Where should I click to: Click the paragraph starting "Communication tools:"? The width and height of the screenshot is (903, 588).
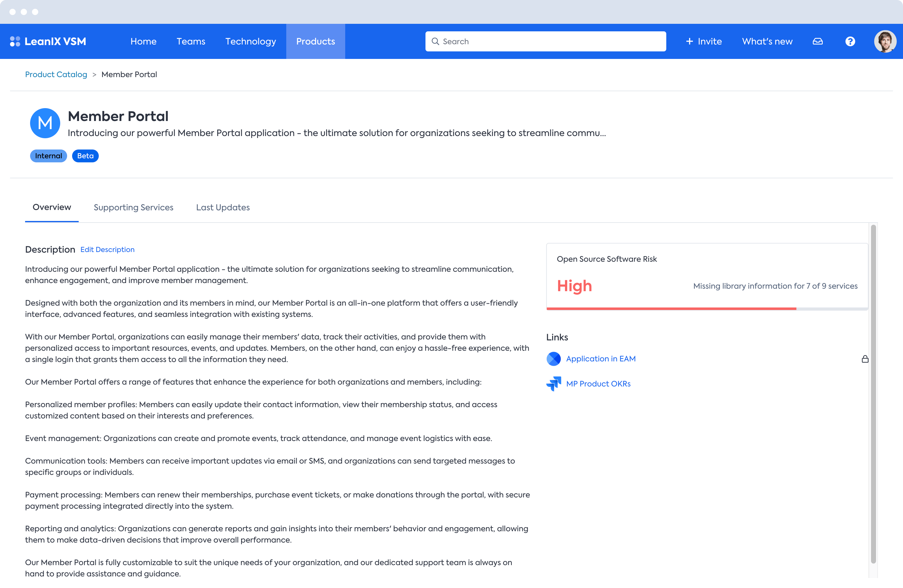[270, 467]
